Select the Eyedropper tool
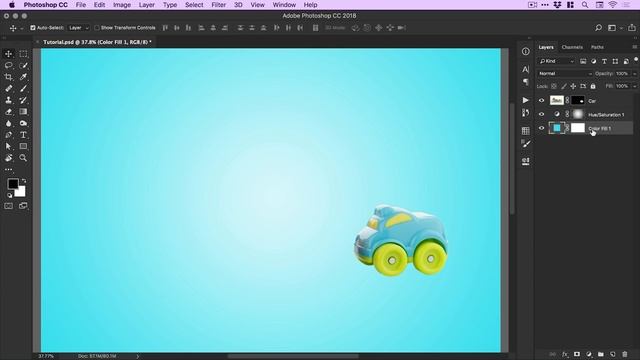The height and width of the screenshot is (360, 640). pos(23,77)
